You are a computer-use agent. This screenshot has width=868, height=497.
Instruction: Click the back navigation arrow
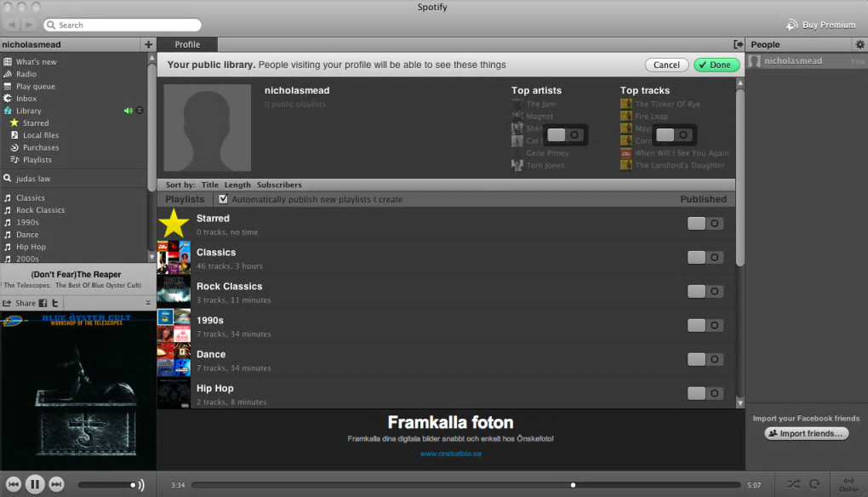(12, 25)
